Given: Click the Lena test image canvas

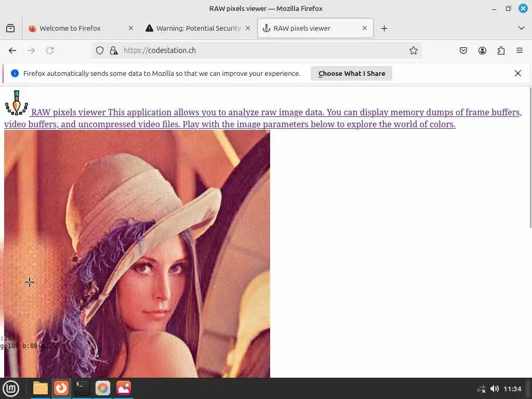Looking at the screenshot, I should (137, 254).
